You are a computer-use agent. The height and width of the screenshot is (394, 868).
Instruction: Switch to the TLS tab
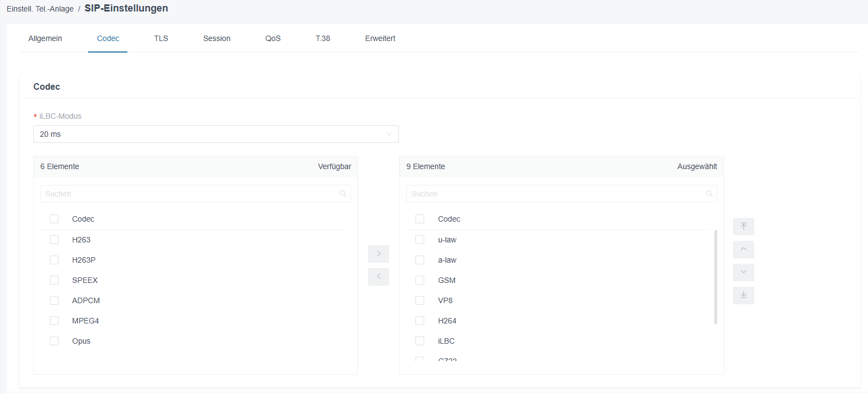coord(161,38)
